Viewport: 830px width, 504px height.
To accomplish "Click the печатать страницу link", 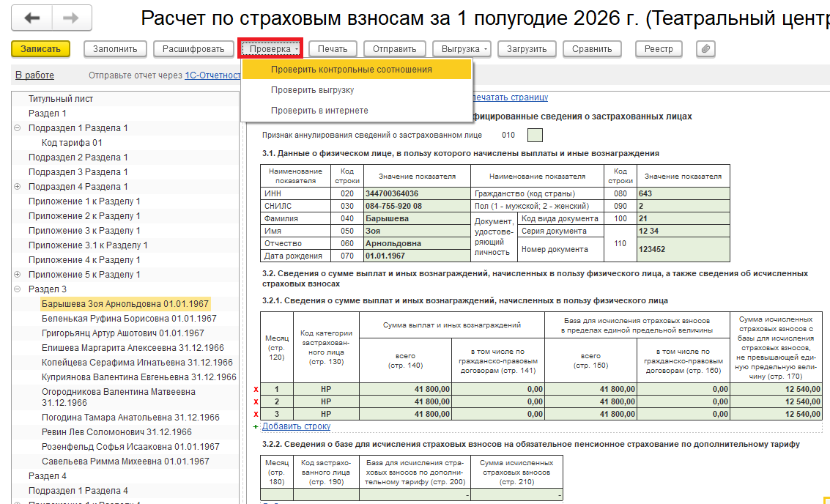I will click(509, 97).
